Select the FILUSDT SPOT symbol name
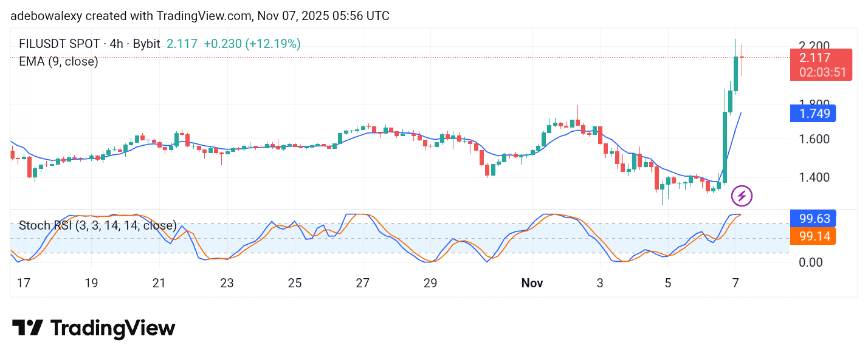Image resolution: width=868 pixels, height=359 pixels. pyautogui.click(x=59, y=44)
